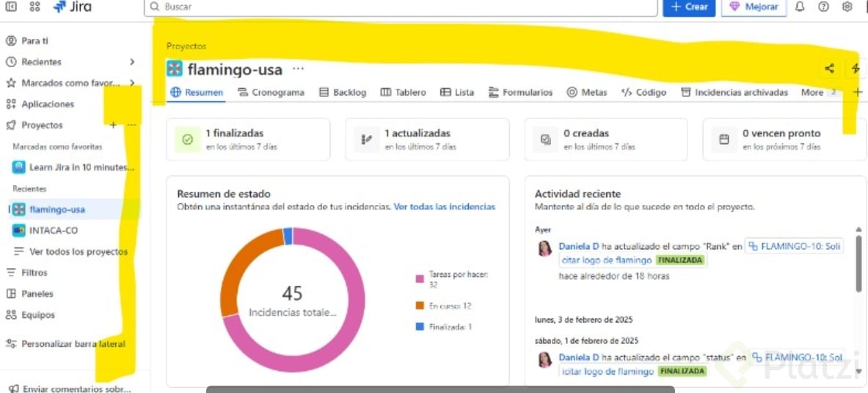Click the Mejorar button
Image resolution: width=868 pixels, height=393 pixels.
pos(754,7)
